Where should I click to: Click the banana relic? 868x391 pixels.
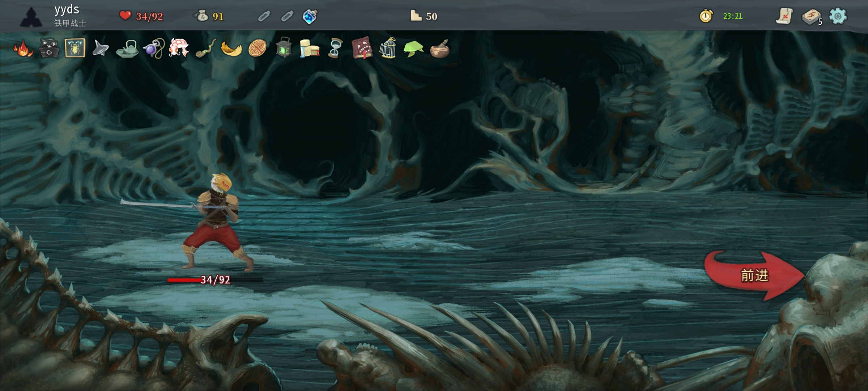pos(231,49)
